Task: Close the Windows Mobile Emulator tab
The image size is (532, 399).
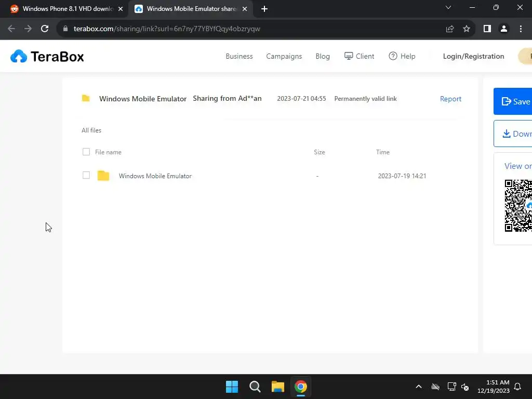Action: (x=245, y=9)
